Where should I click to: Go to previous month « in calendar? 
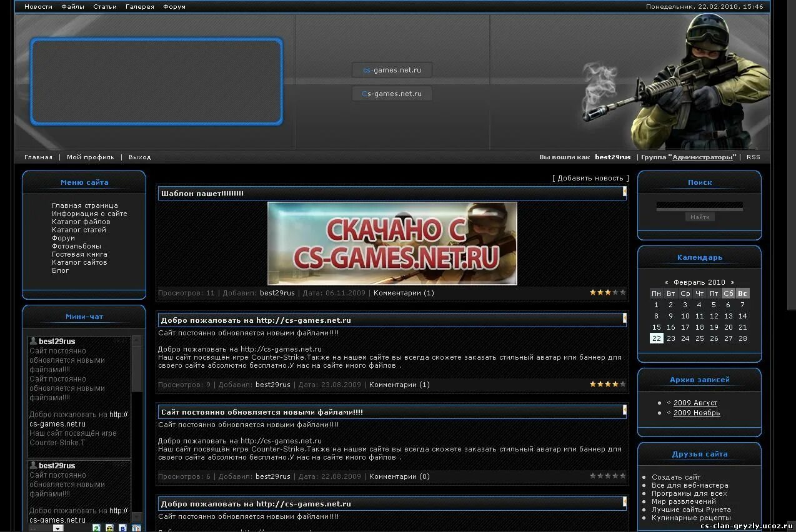[x=666, y=282]
